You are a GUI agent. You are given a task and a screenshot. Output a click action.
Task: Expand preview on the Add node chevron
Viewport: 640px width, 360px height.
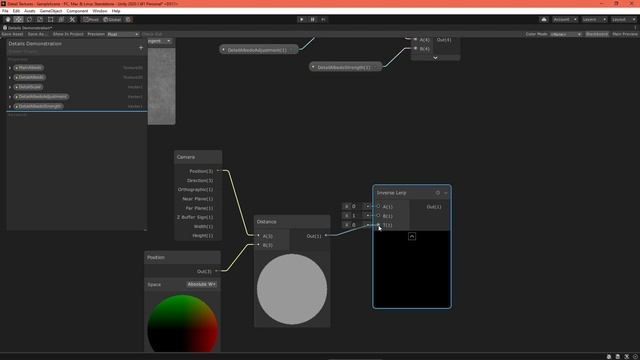pyautogui.click(x=436, y=58)
